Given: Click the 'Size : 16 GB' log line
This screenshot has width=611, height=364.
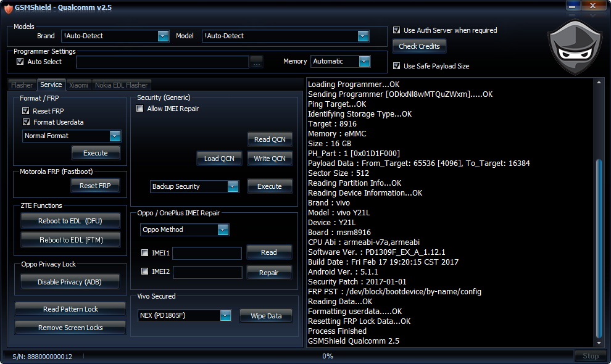Looking at the screenshot, I should click(x=330, y=144).
